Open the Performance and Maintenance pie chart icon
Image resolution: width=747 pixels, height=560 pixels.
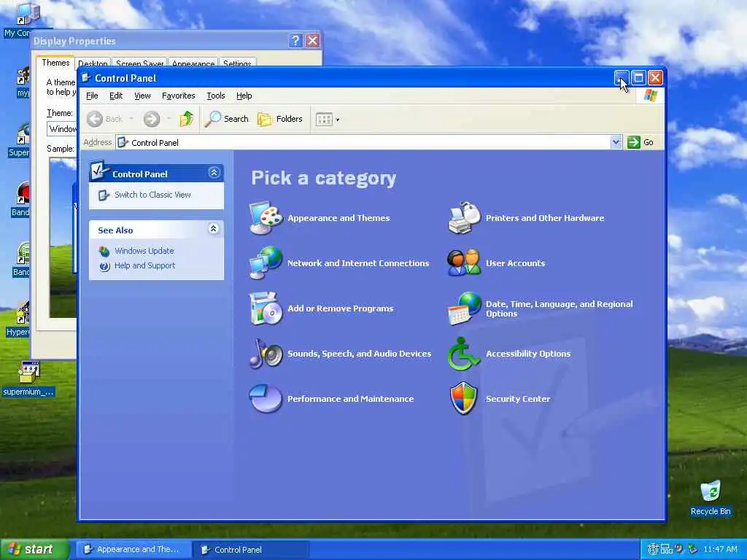click(x=266, y=399)
